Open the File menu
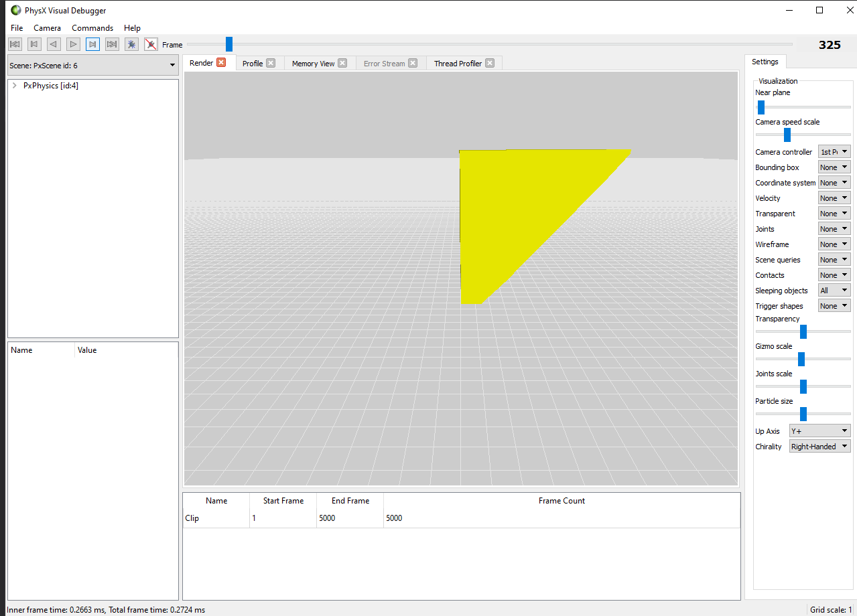The height and width of the screenshot is (616, 857). click(17, 28)
